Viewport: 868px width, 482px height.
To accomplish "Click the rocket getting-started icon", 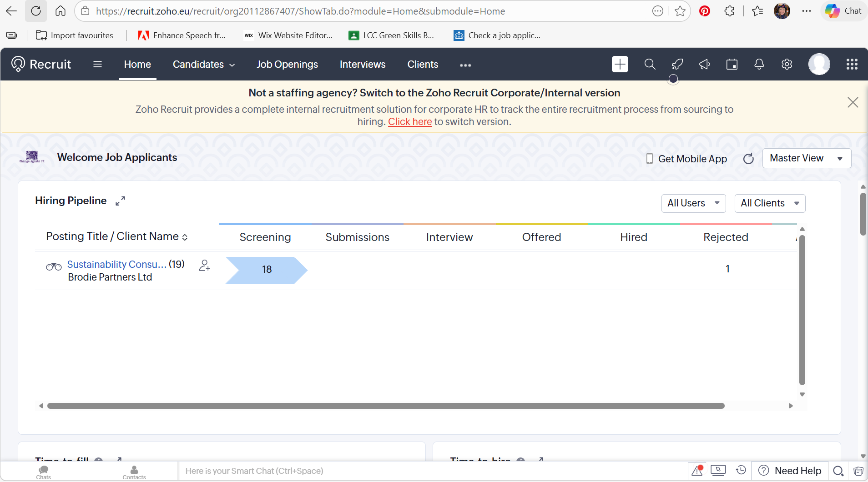I will click(677, 64).
